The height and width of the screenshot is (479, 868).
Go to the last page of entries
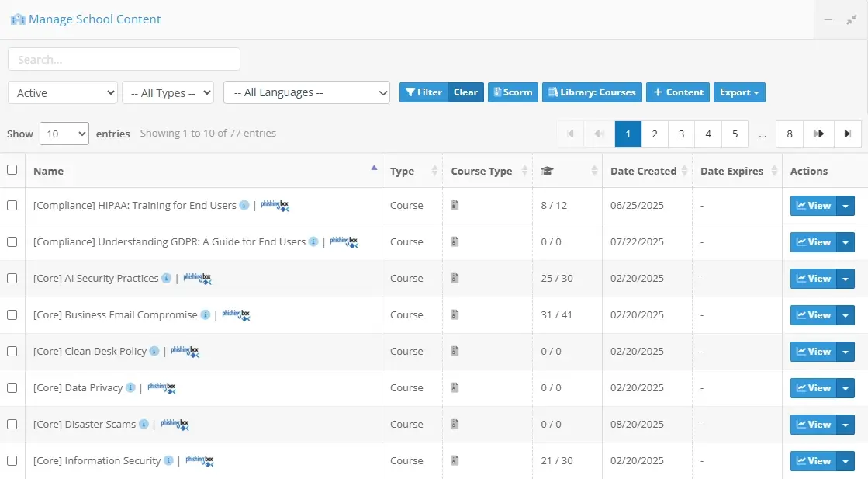(848, 134)
